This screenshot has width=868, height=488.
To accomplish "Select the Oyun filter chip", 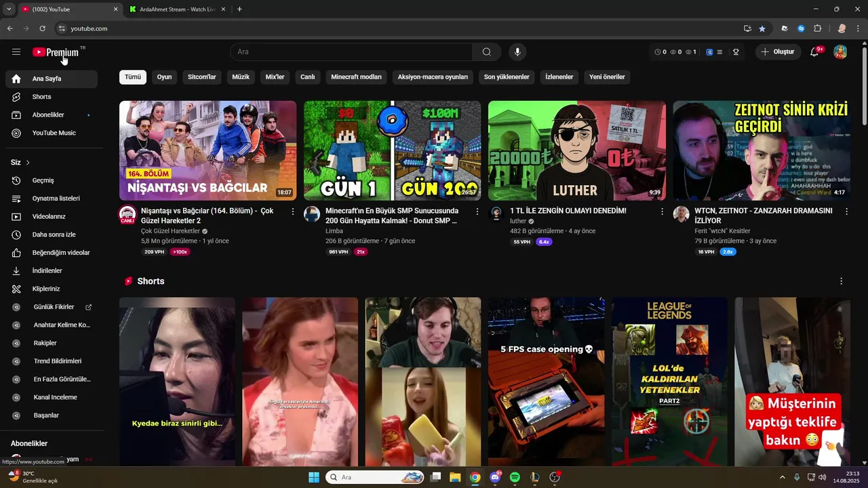I will click(x=164, y=77).
